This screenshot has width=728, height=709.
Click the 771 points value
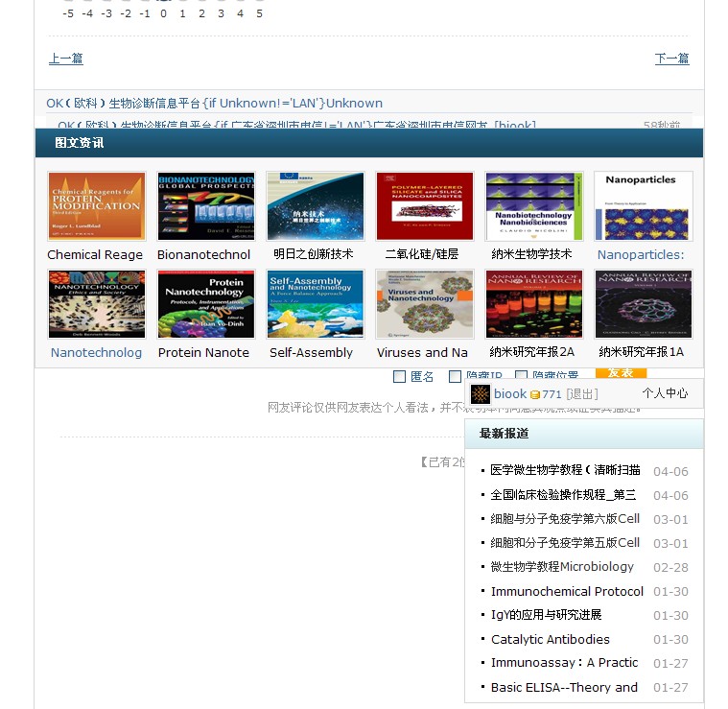(552, 394)
